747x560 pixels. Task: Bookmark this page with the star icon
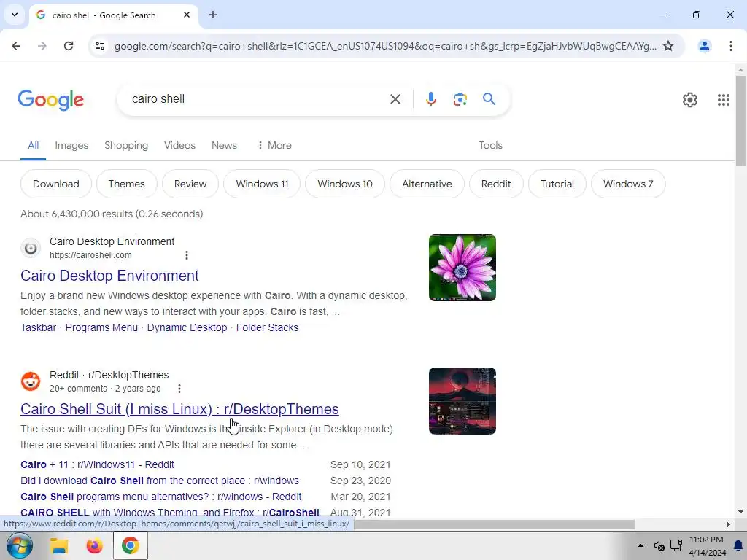tap(668, 46)
